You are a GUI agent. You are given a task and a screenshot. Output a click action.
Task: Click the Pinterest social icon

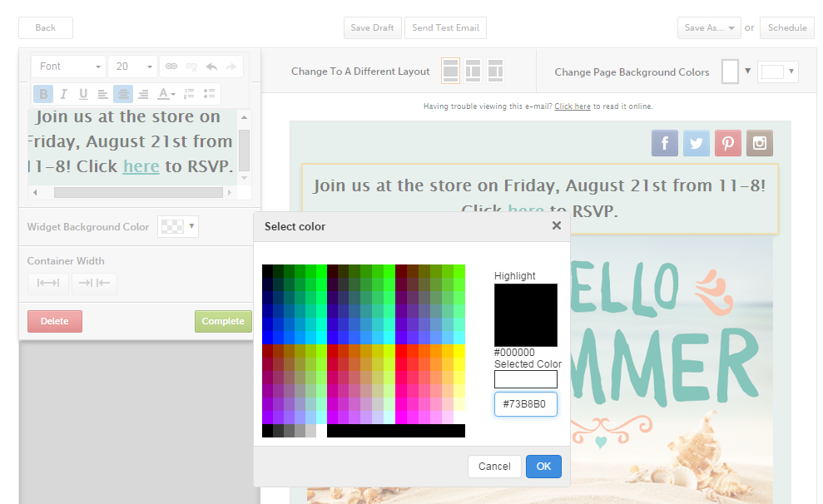click(x=728, y=143)
